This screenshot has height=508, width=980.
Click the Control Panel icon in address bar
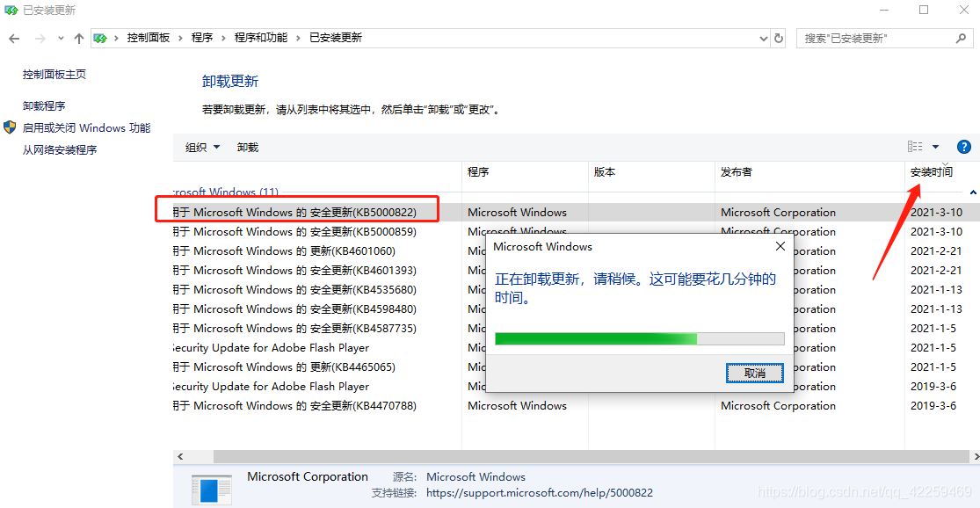click(100, 38)
